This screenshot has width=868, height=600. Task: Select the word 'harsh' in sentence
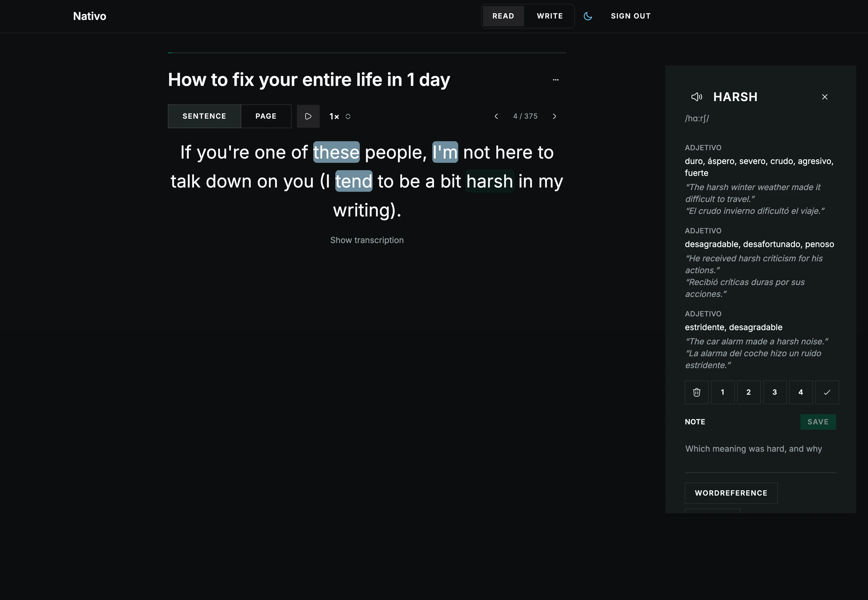(x=490, y=181)
